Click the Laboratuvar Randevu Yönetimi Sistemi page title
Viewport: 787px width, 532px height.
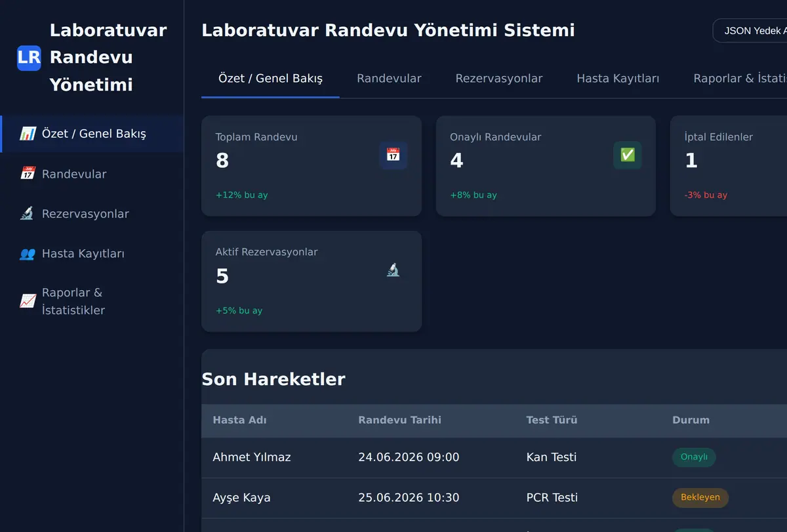click(388, 30)
